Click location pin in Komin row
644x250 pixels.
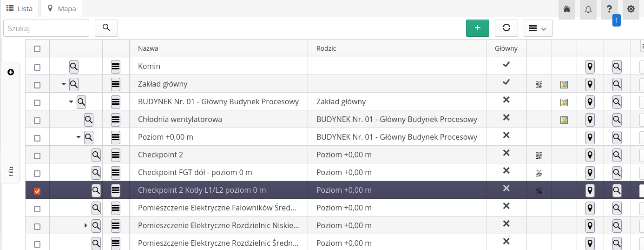click(590, 67)
